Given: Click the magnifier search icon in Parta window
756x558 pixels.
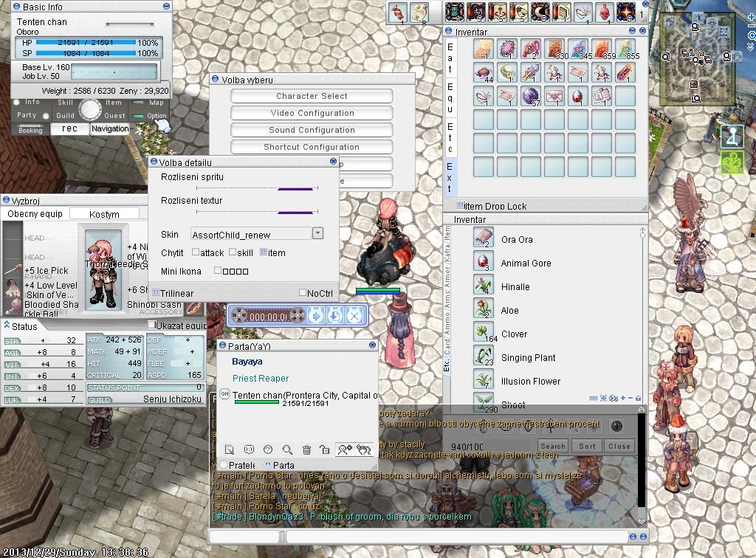Looking at the screenshot, I should pos(287,449).
